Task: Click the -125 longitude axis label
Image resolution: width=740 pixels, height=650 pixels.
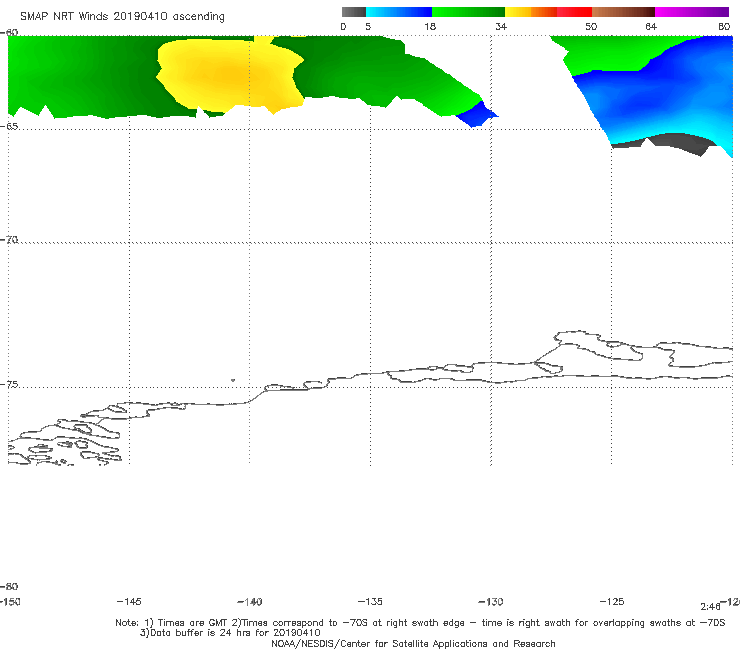Action: pos(612,602)
